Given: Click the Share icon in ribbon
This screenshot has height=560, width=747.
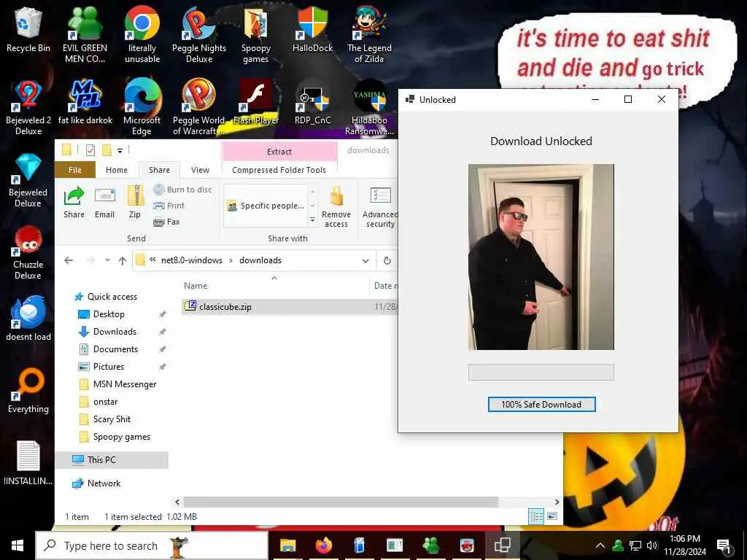Looking at the screenshot, I should [x=74, y=203].
